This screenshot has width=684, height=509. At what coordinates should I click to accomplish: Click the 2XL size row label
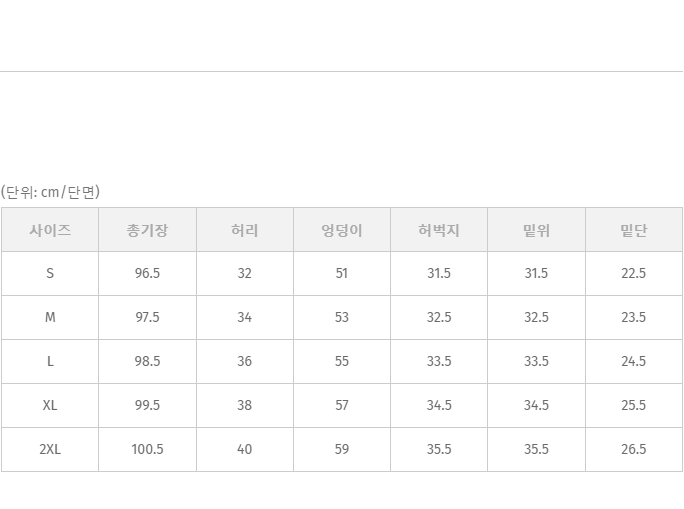click(50, 449)
